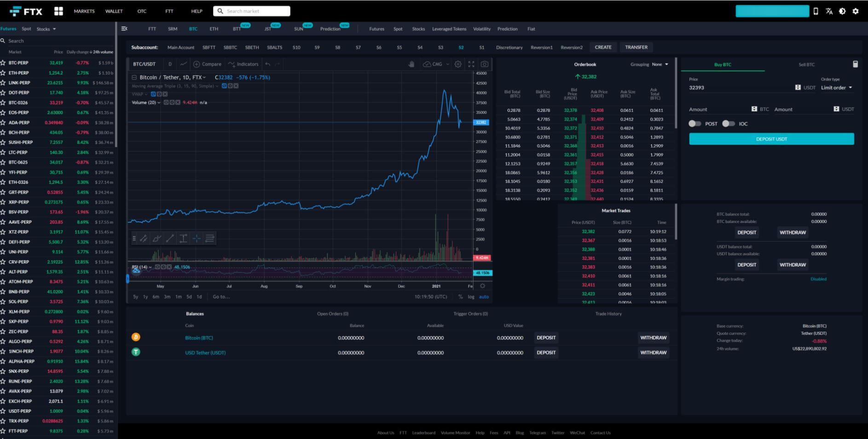Select the text measure tool
The width and height of the screenshot is (868, 439).
(x=183, y=238)
